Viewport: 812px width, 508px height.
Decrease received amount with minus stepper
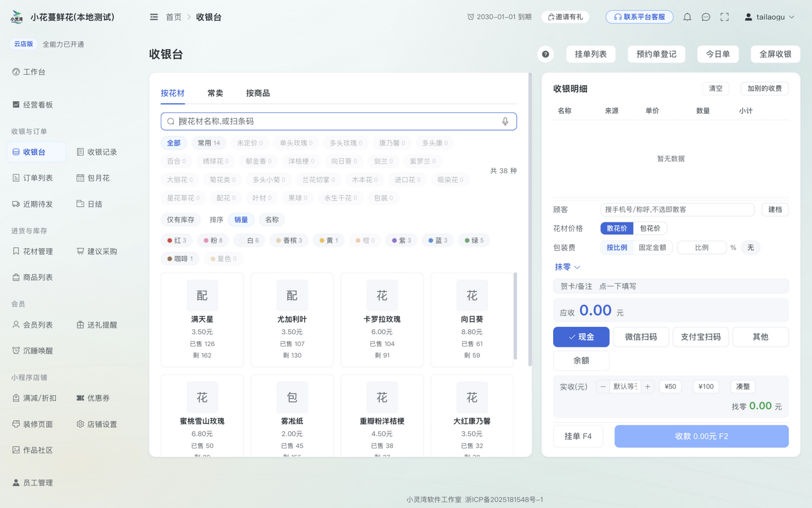point(603,387)
